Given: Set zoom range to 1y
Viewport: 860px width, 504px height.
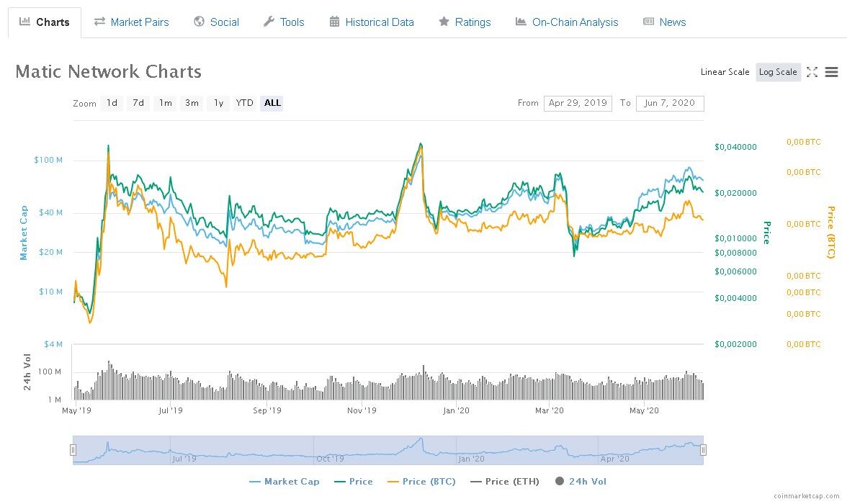Looking at the screenshot, I should tap(218, 103).
